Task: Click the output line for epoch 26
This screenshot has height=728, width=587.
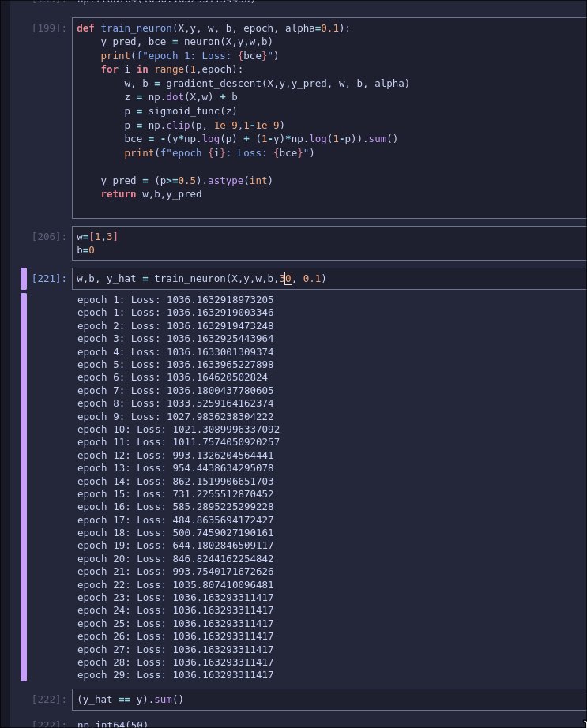Action: 175,636
